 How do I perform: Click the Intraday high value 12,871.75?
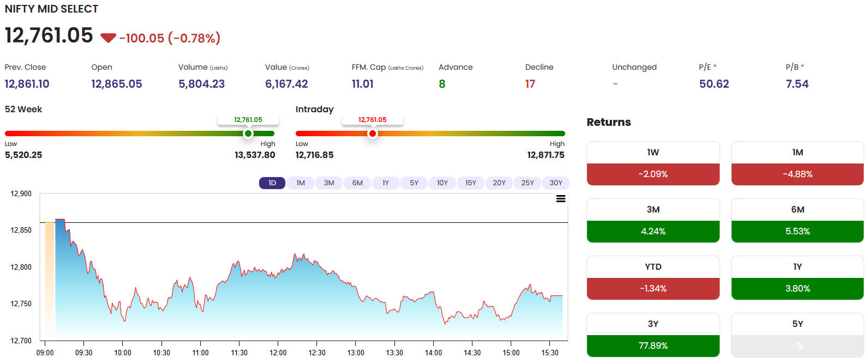546,155
